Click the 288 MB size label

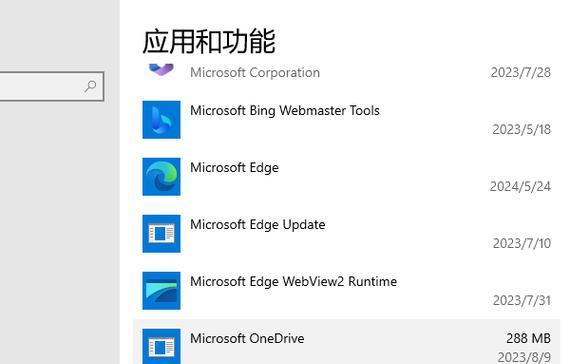point(529,338)
